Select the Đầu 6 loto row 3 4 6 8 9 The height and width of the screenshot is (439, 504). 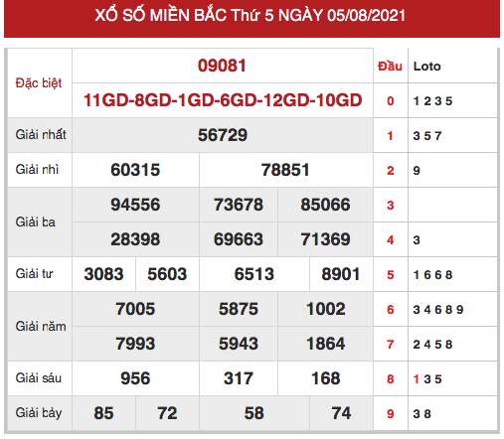tap(438, 310)
